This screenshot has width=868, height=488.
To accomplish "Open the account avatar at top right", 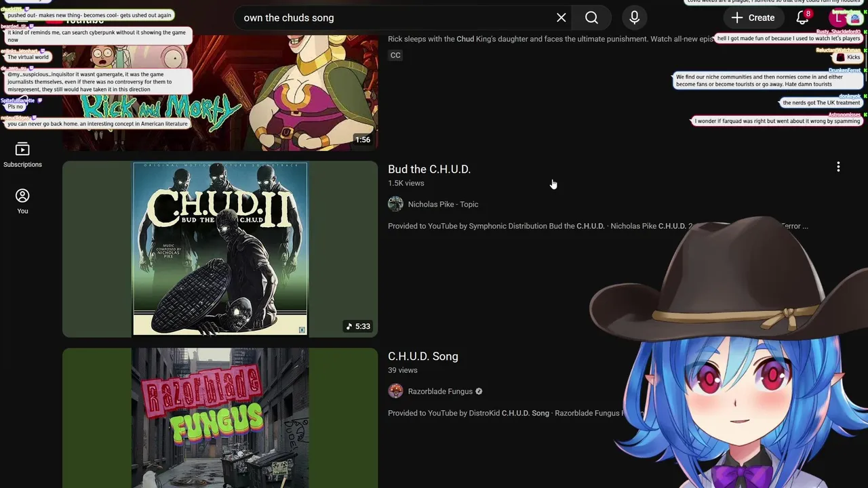I will tap(838, 18).
